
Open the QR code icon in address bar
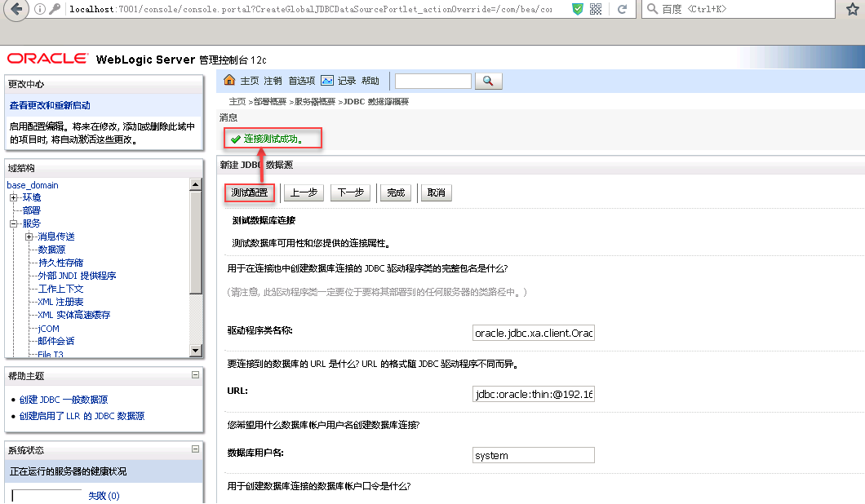tap(596, 9)
